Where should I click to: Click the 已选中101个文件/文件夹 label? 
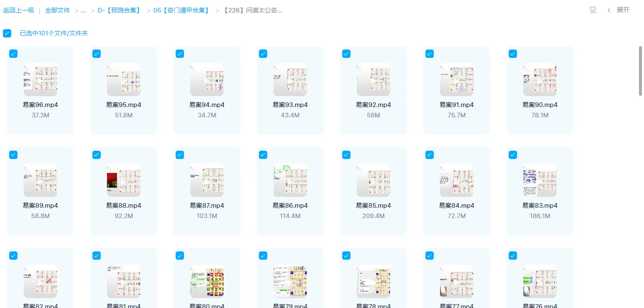[54, 33]
